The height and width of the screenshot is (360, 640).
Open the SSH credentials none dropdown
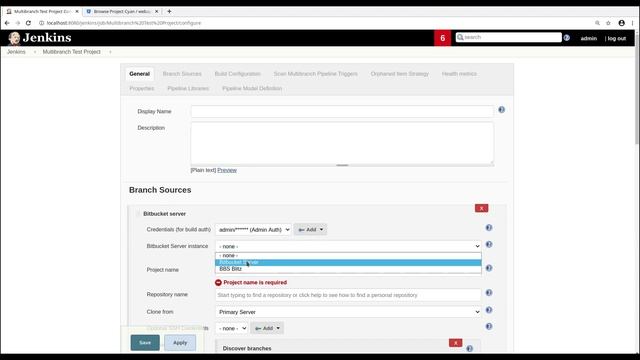[x=231, y=328]
